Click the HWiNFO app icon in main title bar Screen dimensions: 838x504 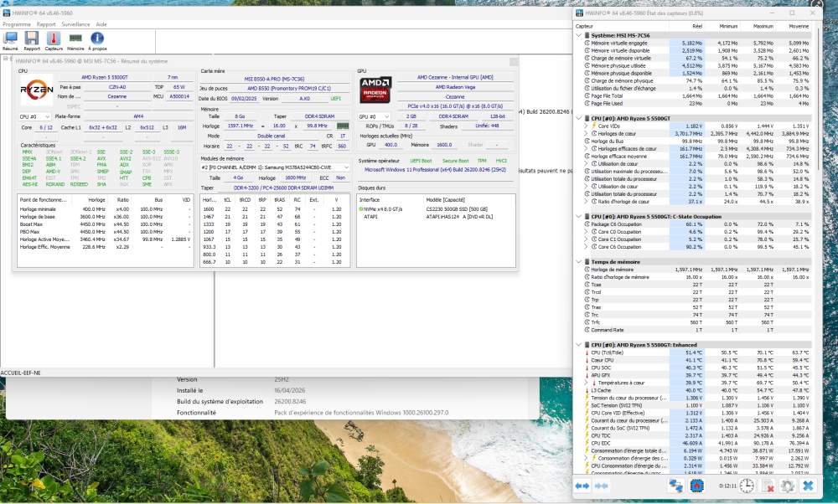click(x=7, y=13)
